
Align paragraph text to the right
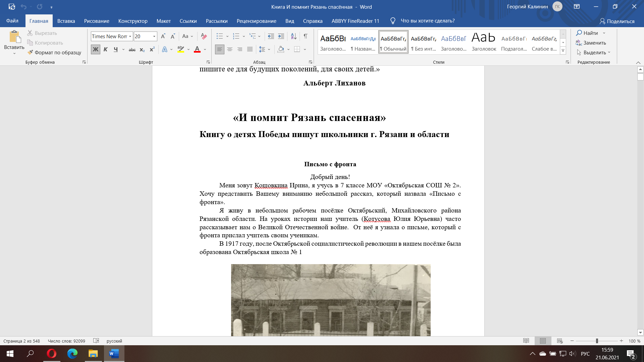[240, 50]
